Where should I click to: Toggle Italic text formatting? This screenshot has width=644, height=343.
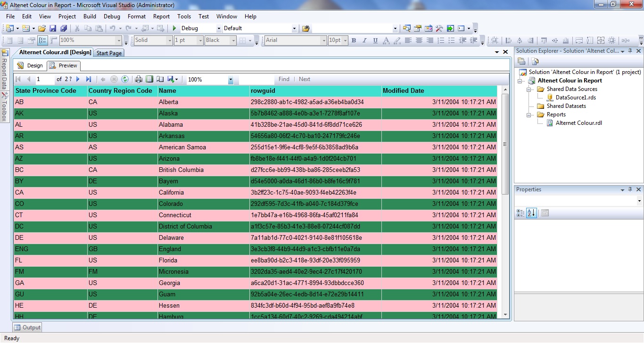click(x=363, y=41)
